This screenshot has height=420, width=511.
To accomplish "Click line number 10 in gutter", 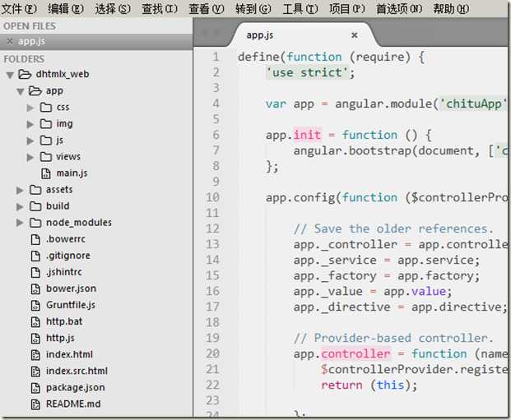I will point(212,197).
